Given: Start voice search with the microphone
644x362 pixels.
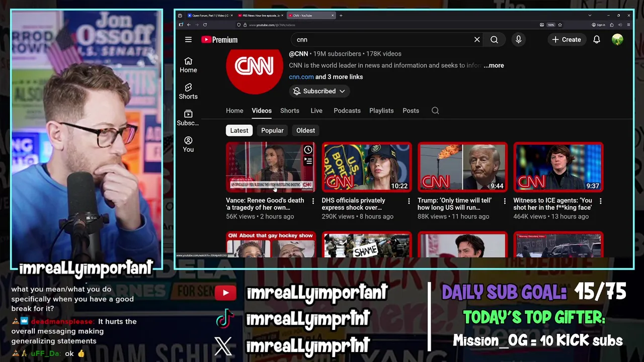Looking at the screenshot, I should coord(519,40).
